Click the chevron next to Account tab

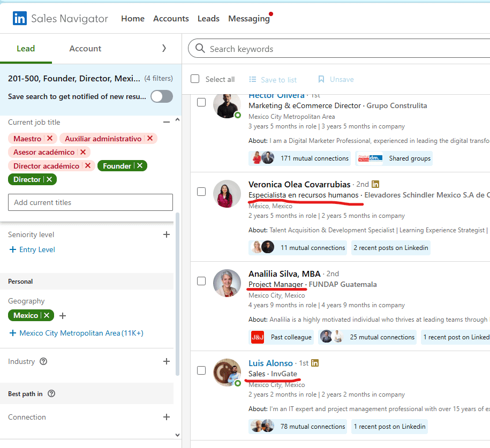pyautogui.click(x=164, y=48)
